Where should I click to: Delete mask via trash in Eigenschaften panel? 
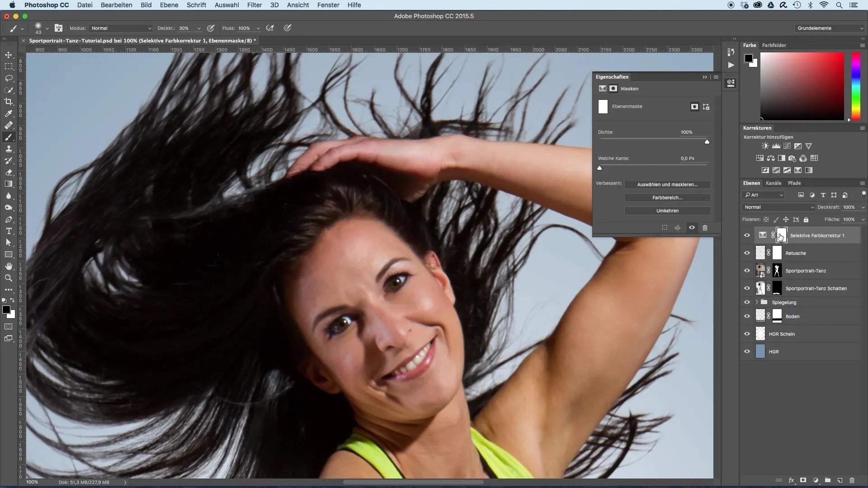coord(705,228)
